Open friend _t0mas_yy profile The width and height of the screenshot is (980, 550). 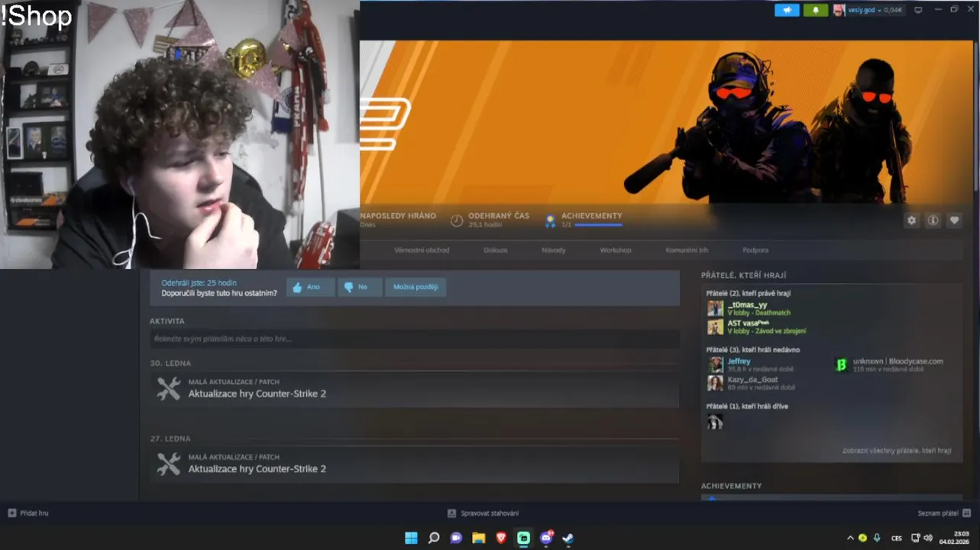[747, 305]
